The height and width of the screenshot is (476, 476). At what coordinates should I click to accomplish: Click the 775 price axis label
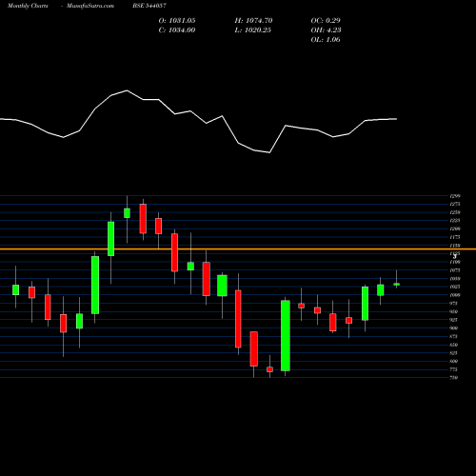[x=454, y=369]
